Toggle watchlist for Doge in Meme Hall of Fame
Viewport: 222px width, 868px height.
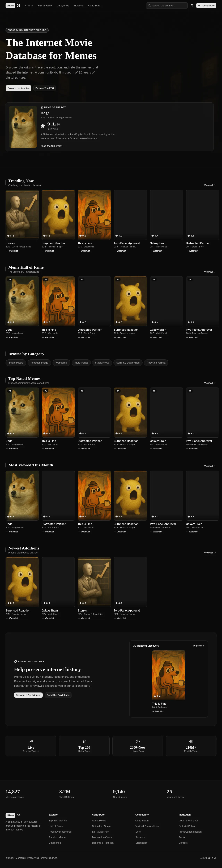[12, 337]
